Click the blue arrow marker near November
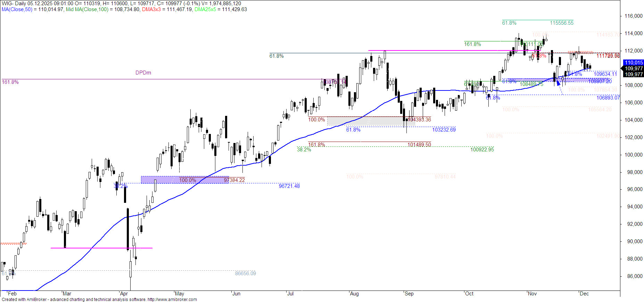The width and height of the screenshot is (644, 302). click(x=559, y=83)
